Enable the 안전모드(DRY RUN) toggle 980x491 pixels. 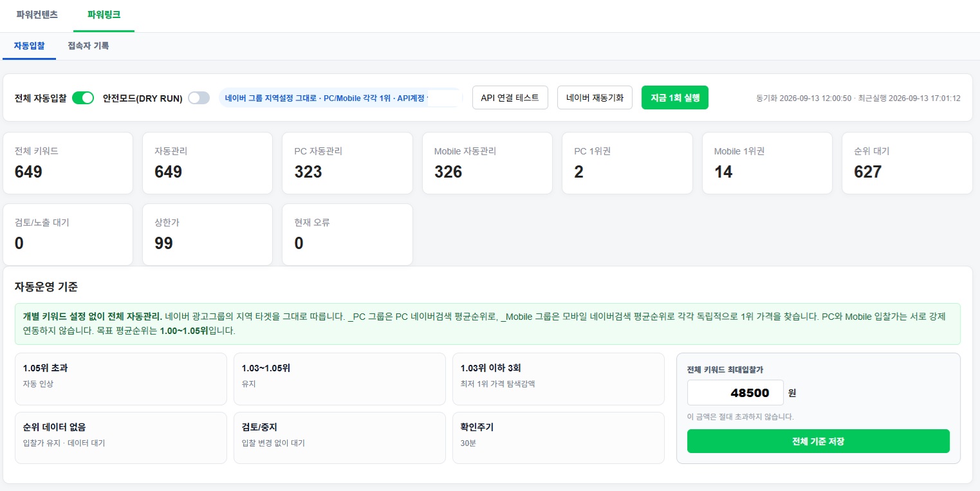pos(199,98)
